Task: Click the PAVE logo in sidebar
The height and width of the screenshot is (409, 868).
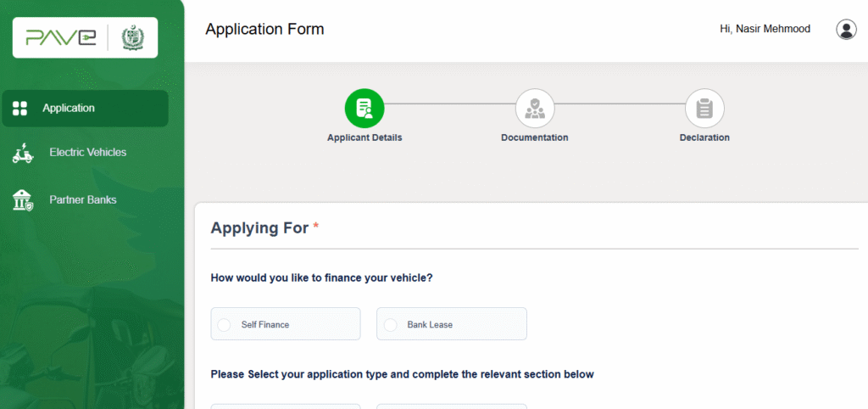Action: coord(61,37)
